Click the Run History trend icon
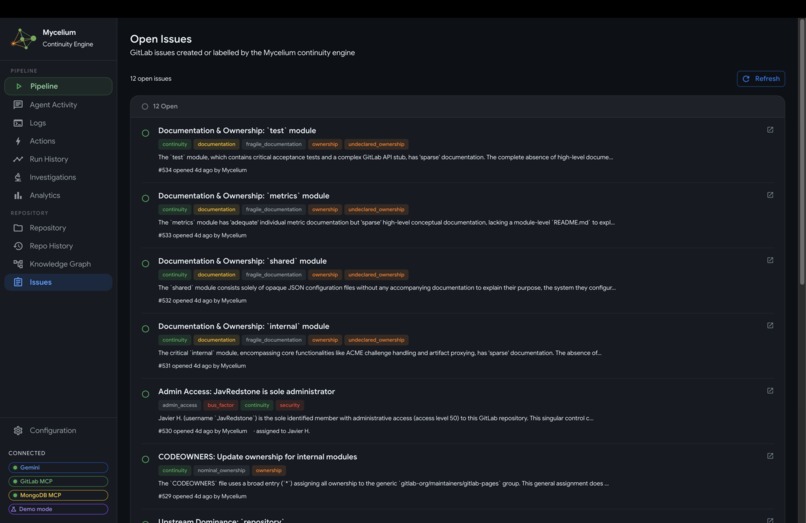806x523 pixels. (18, 159)
